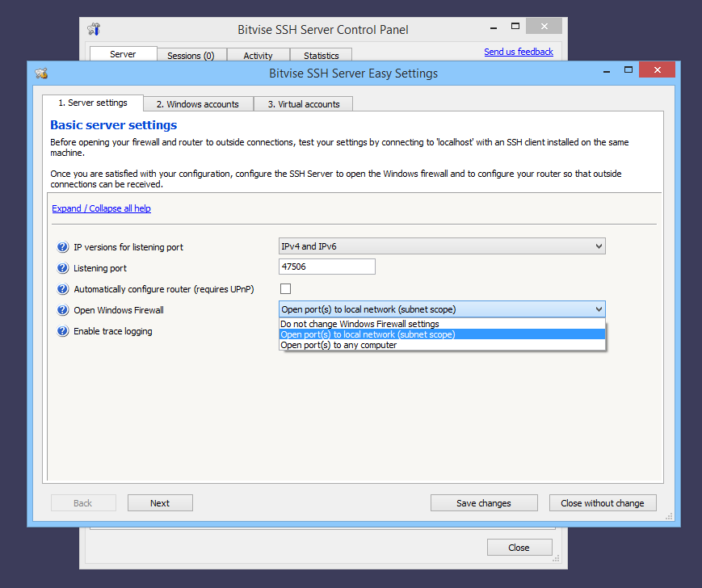Minimize the Easy Settings window
Screen dimensions: 702x588
[x=607, y=71]
